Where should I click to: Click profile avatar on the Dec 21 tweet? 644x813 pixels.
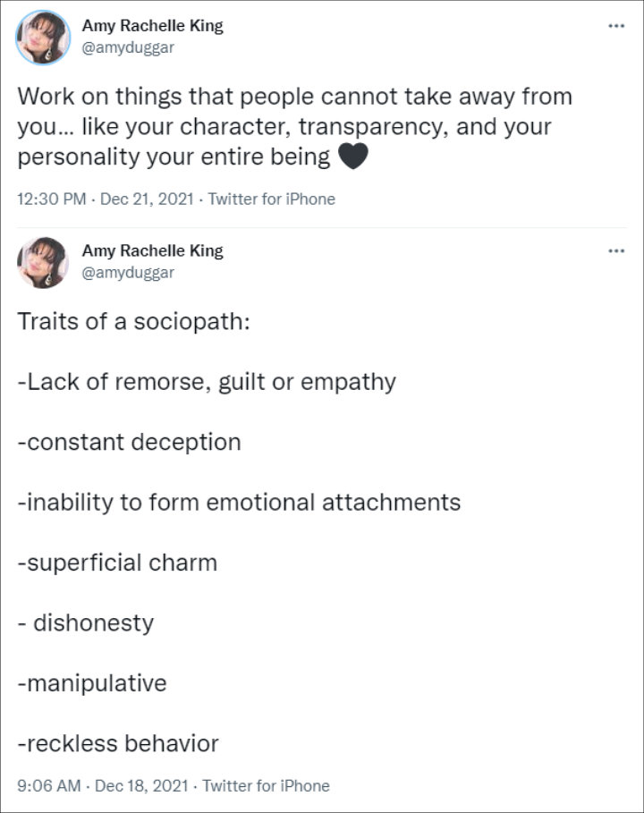tap(43, 38)
